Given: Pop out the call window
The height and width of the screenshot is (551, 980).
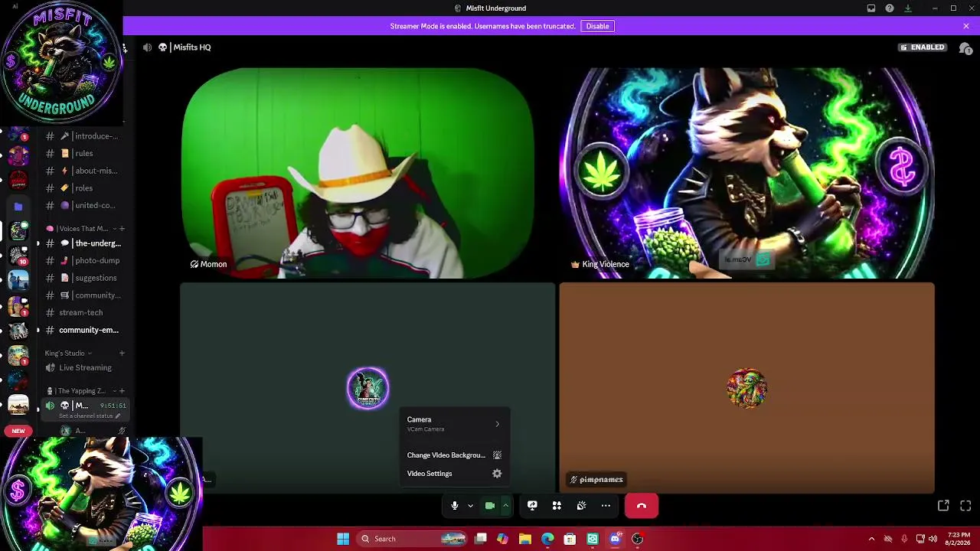Looking at the screenshot, I should pos(943,506).
